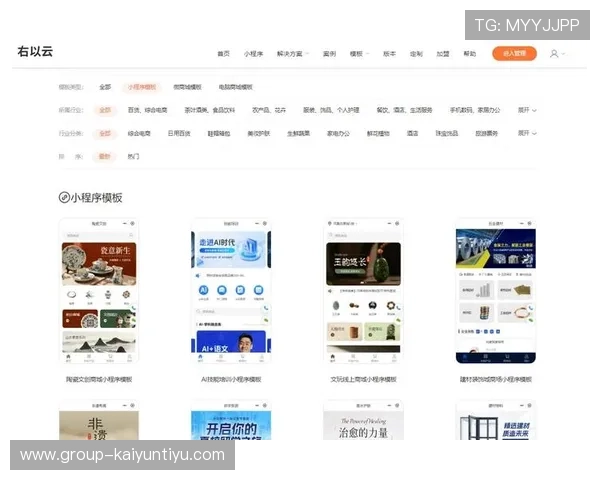Filter category by 珠宝饰品
This screenshot has height=480, width=600.
[x=447, y=134]
